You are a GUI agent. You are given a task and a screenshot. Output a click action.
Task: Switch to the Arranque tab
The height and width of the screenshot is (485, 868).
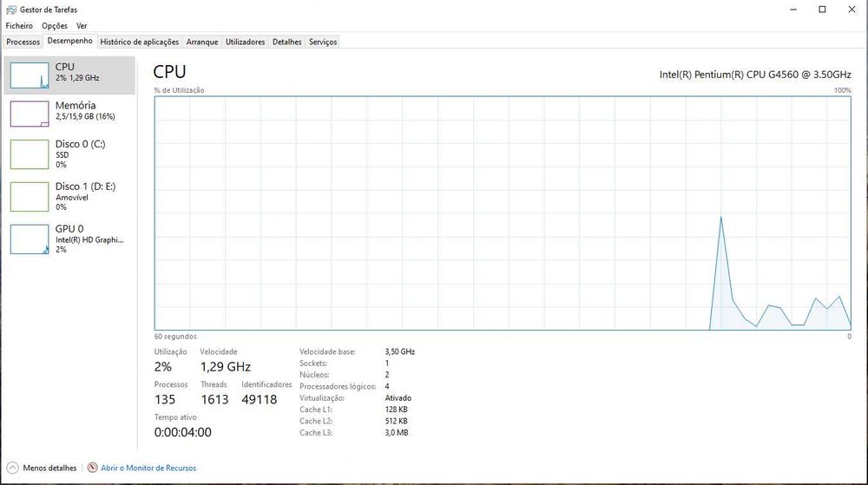(202, 42)
